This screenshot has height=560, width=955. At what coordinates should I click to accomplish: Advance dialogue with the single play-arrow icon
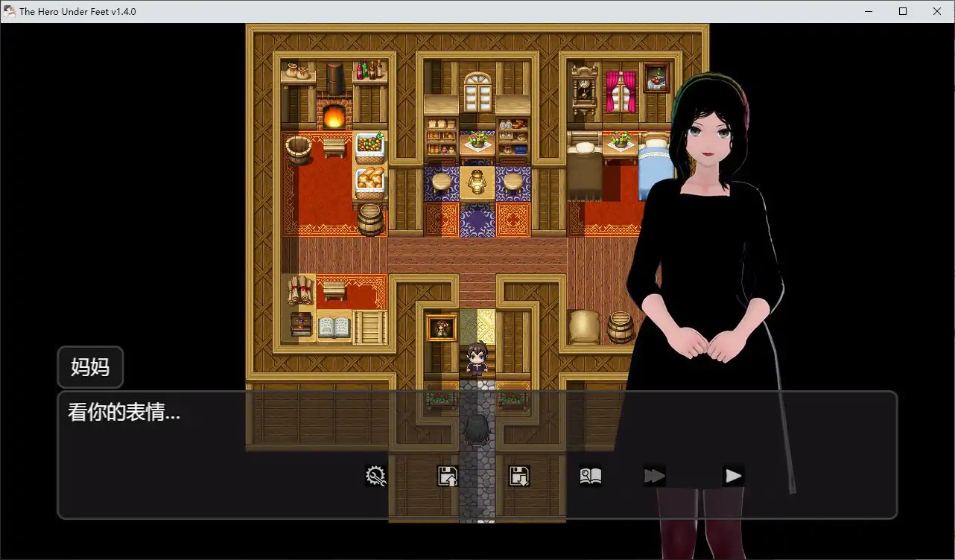(x=732, y=476)
